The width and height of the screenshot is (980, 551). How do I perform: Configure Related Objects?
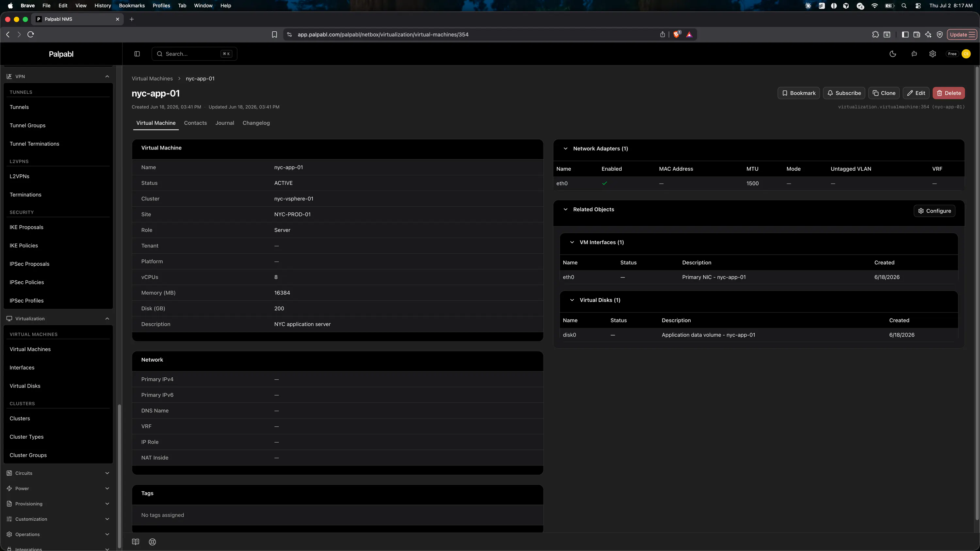tap(934, 211)
